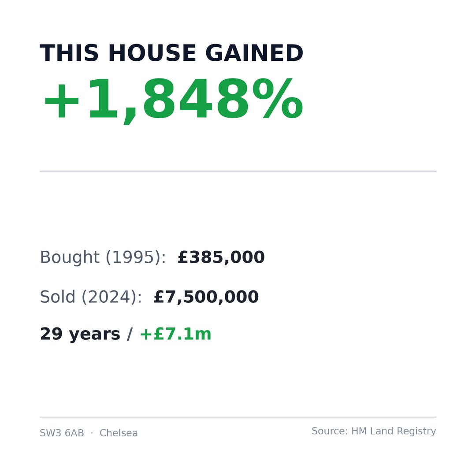Click the £385,000 purchase price
Screen dimensions: 476x476
[221, 257]
